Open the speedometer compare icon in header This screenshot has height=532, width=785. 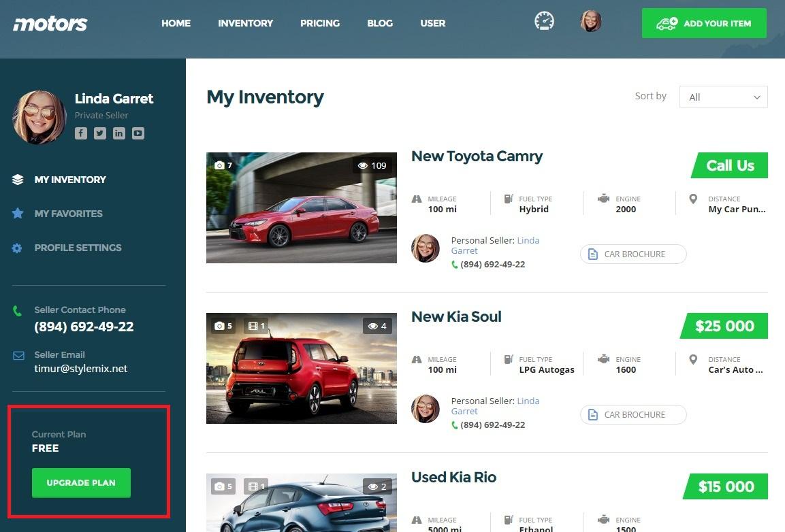[544, 21]
